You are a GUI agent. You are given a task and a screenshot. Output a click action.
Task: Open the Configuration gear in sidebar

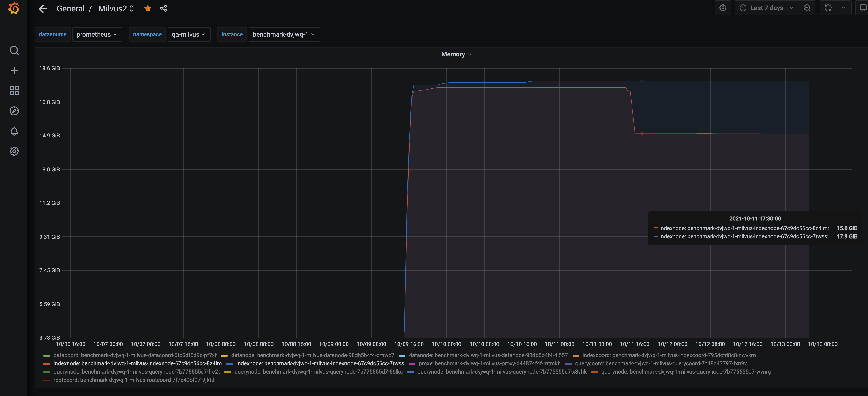pos(14,151)
